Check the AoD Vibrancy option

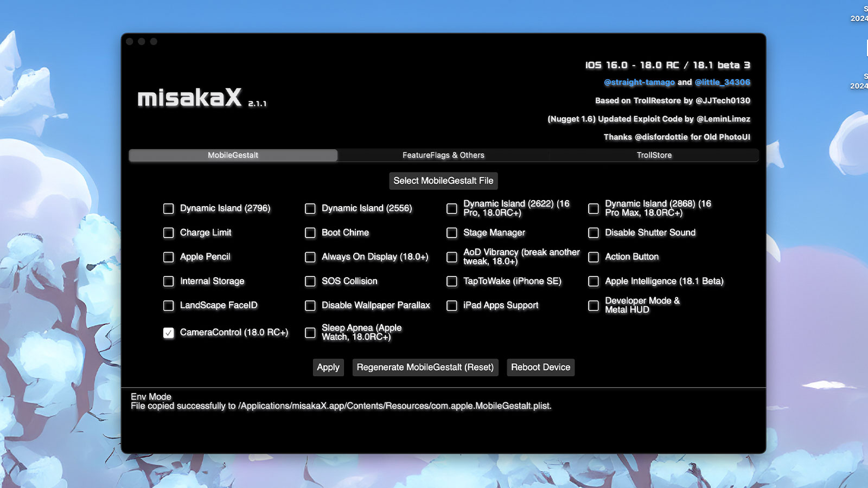tap(452, 257)
